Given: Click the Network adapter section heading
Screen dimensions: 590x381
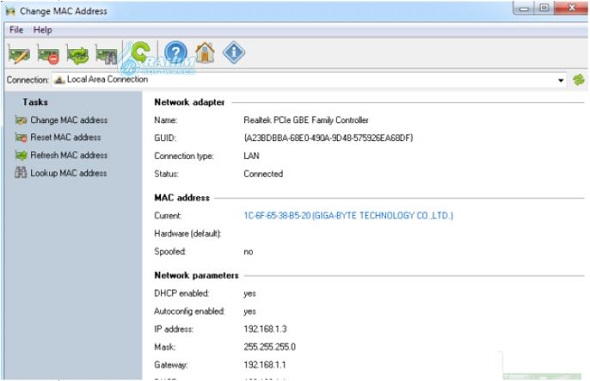Looking at the screenshot, I should 189,102.
